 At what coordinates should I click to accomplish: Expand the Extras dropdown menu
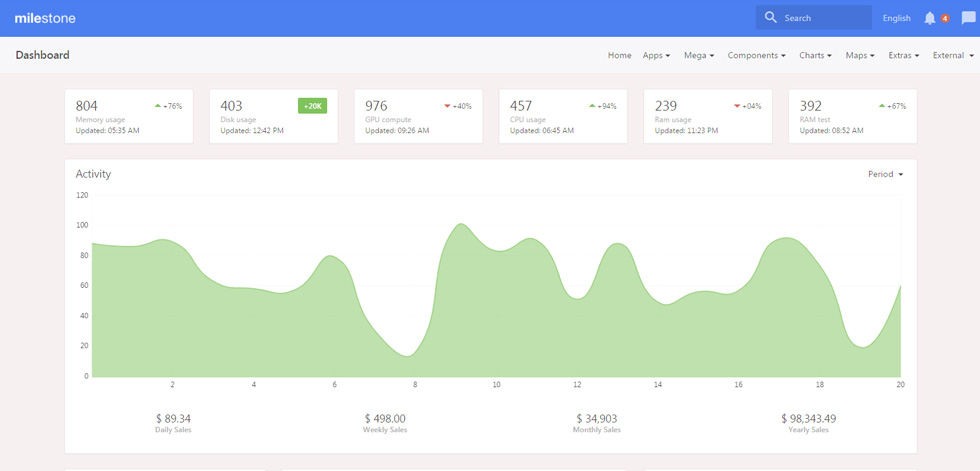904,55
